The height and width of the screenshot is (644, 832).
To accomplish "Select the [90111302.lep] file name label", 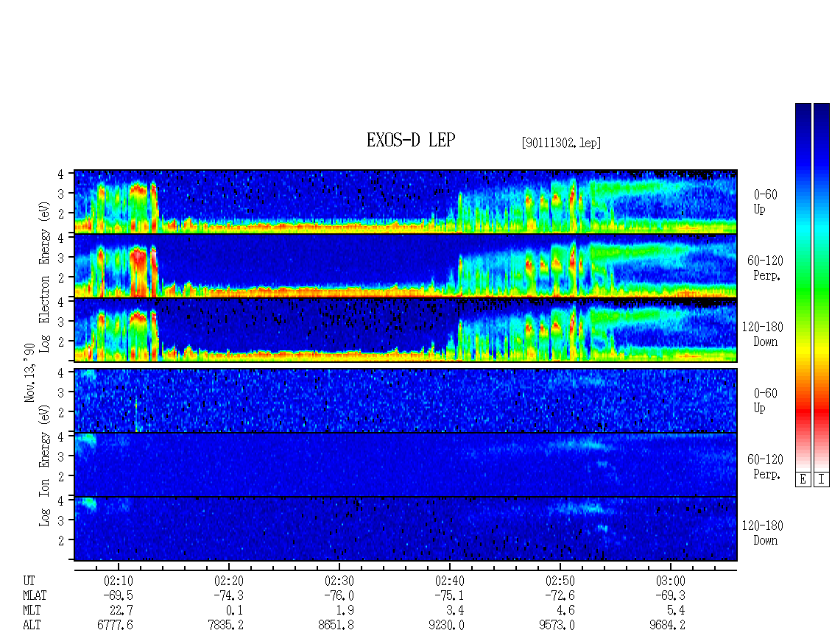I will click(x=561, y=143).
